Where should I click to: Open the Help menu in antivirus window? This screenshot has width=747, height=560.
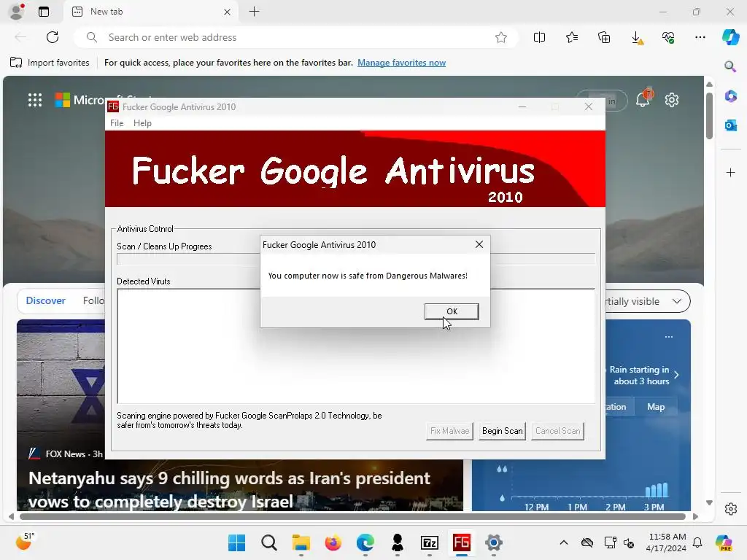point(142,122)
